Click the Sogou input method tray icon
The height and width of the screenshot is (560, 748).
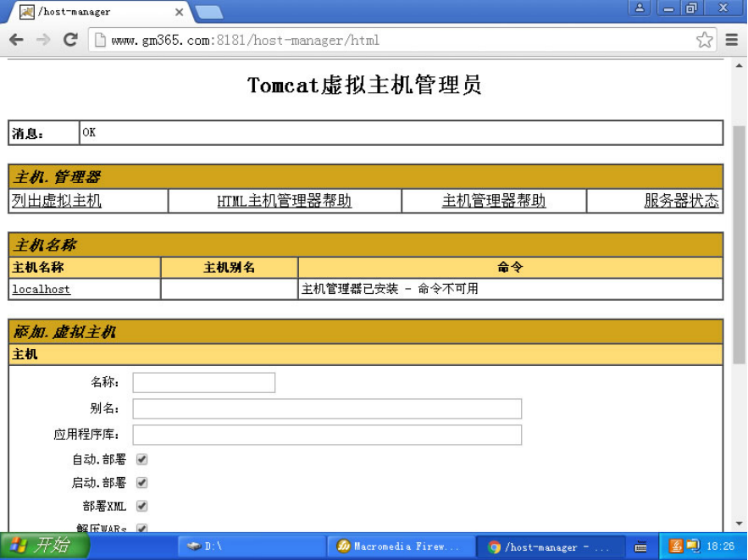[x=675, y=546]
